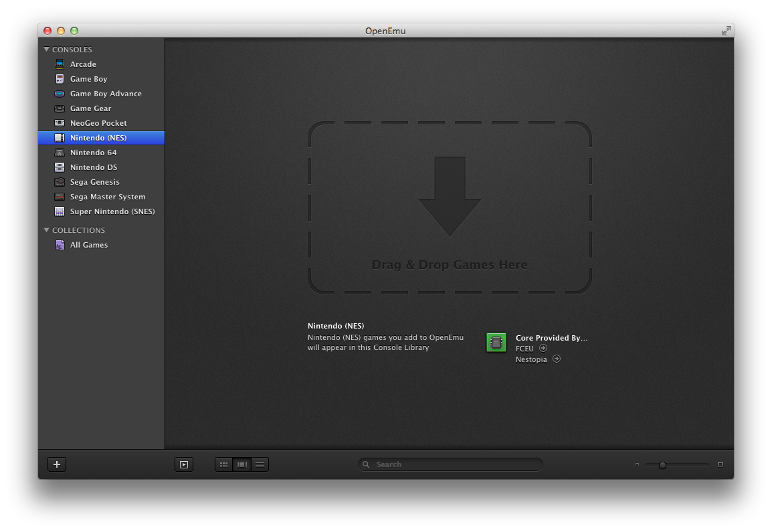Add a new collection with the plus button
Viewport: 772px width, 532px height.
coord(57,464)
